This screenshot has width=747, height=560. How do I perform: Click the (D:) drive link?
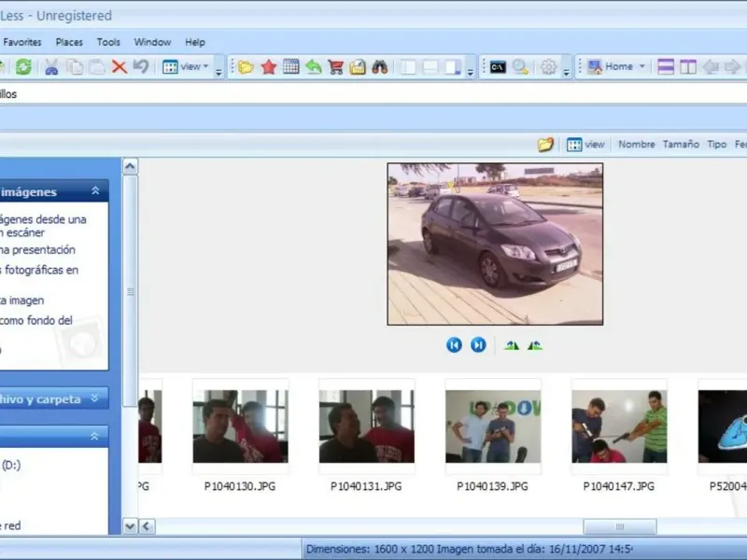[11, 465]
